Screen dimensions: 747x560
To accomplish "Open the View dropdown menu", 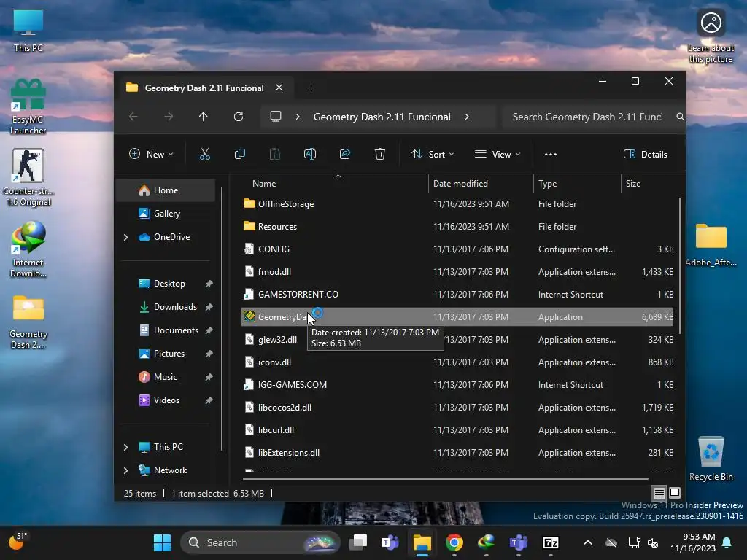I will click(x=498, y=155).
